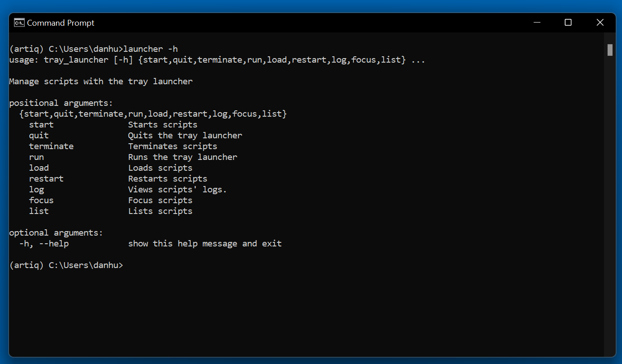Viewport: 622px width, 364px height.
Task: Maximize the Command Prompt window
Action: 568,23
